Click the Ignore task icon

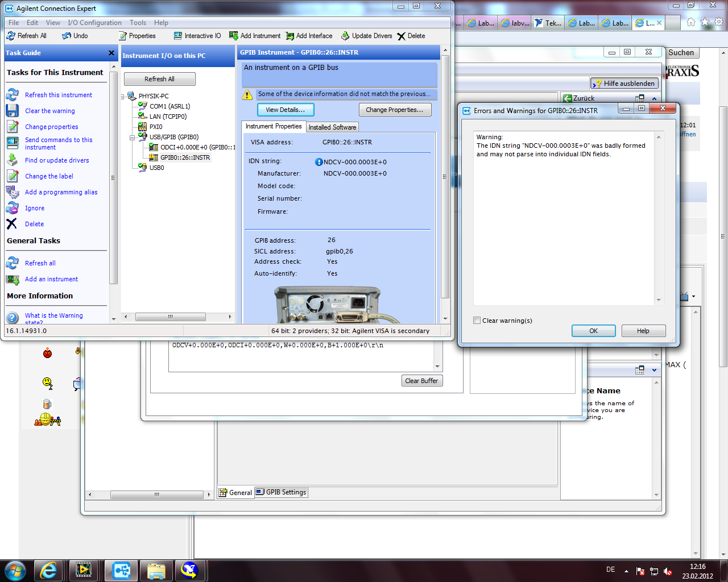click(13, 208)
